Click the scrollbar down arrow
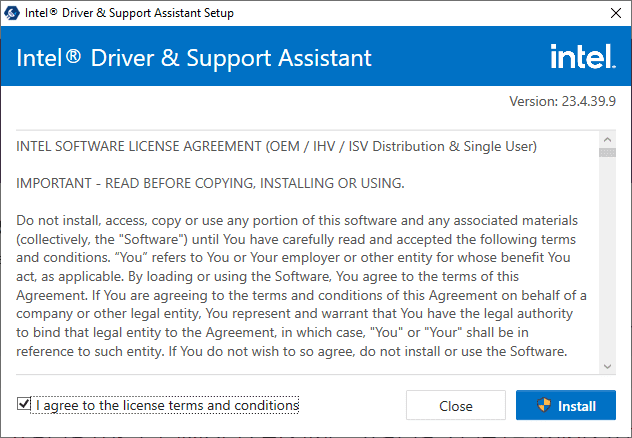632x438 pixels. (607, 365)
